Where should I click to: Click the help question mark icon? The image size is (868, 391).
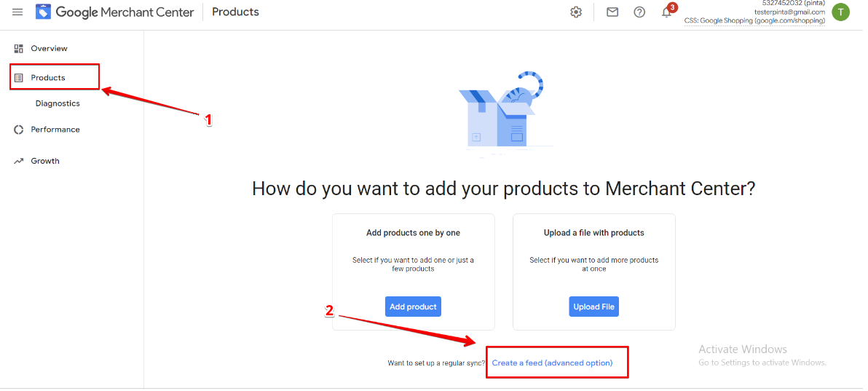(x=639, y=12)
